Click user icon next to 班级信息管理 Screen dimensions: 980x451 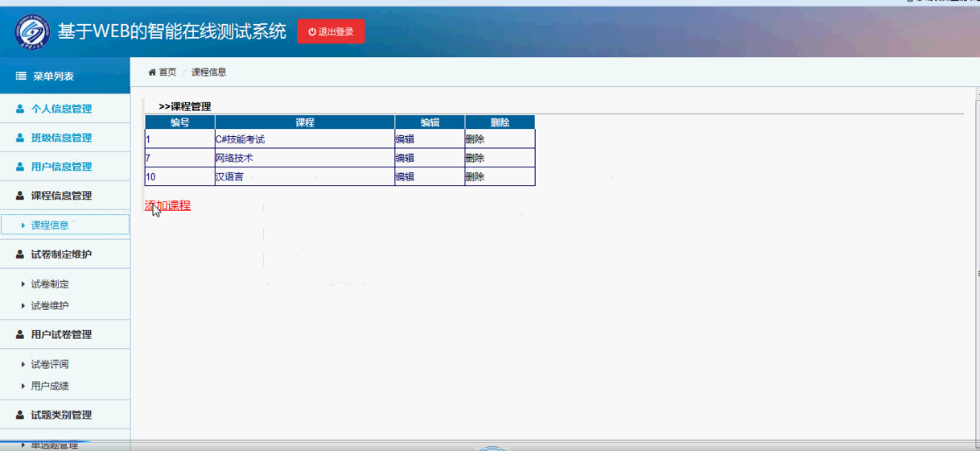20,138
